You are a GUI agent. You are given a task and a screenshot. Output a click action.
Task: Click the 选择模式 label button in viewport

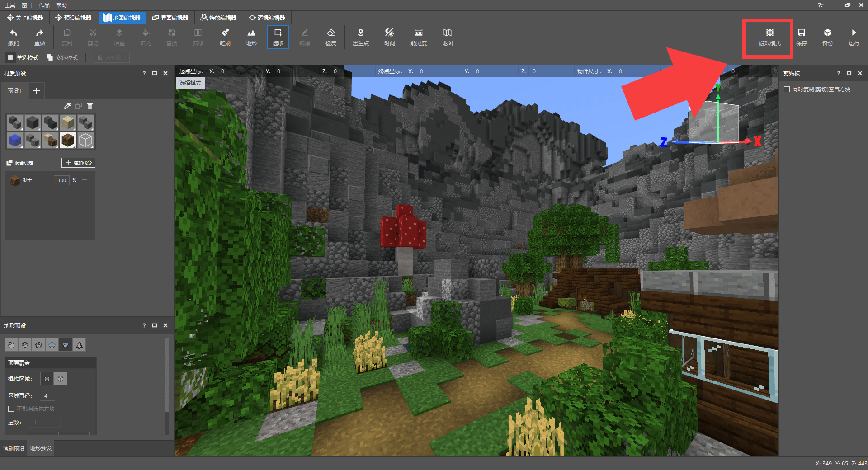tap(190, 83)
